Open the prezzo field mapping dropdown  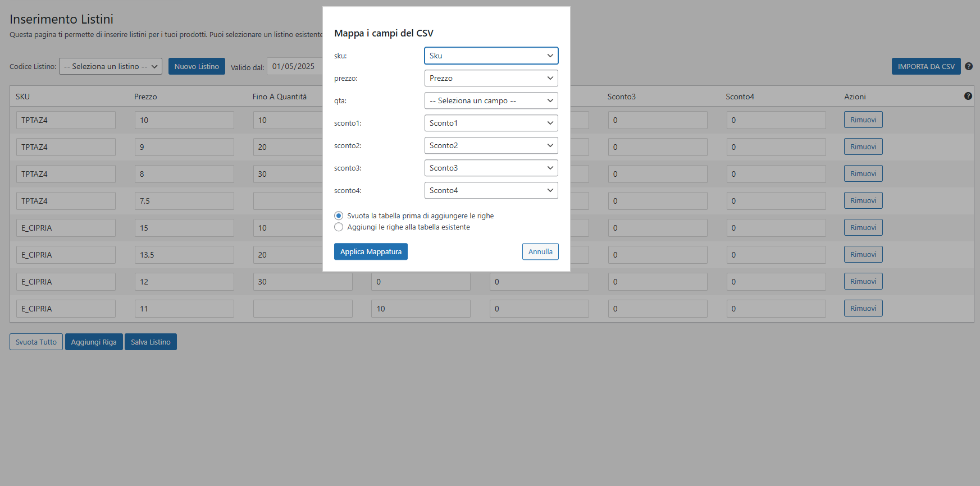[x=491, y=78]
